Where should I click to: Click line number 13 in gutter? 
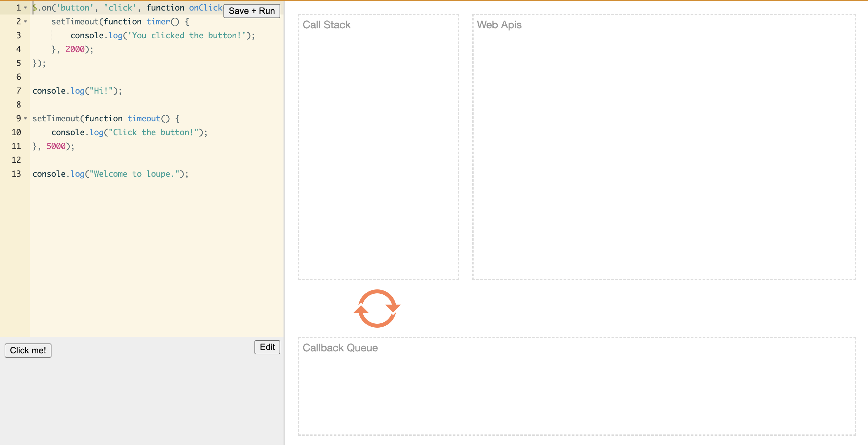[16, 174]
